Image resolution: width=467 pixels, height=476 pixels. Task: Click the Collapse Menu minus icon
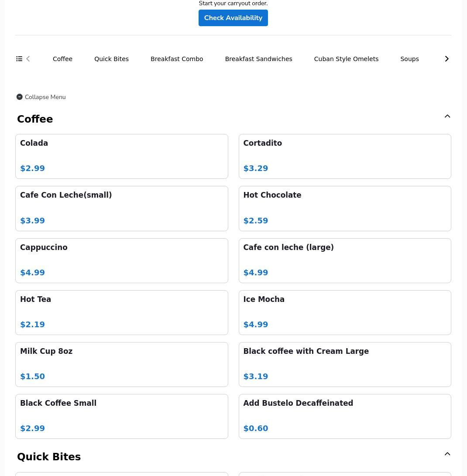click(20, 97)
